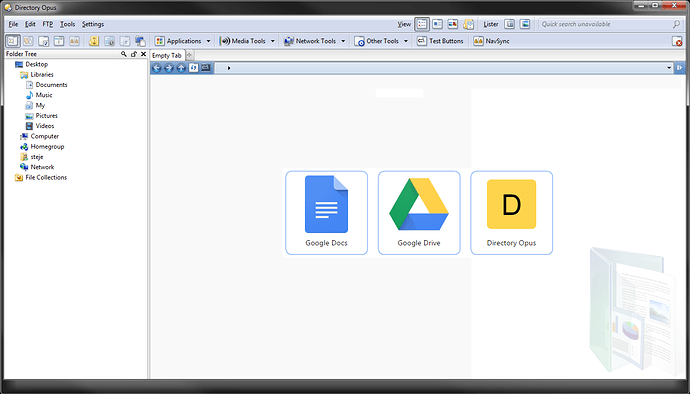
Task: Click the yellow icon with up-down arrows
Action: click(94, 41)
